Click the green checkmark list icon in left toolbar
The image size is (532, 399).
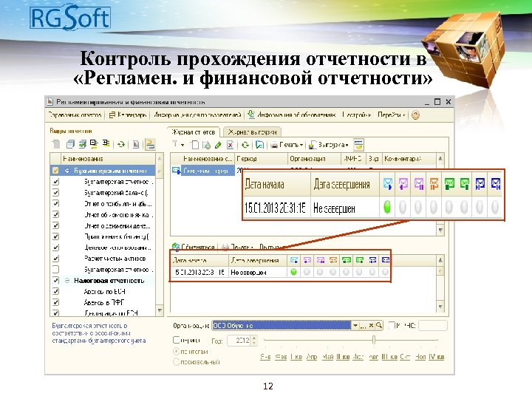83,144
